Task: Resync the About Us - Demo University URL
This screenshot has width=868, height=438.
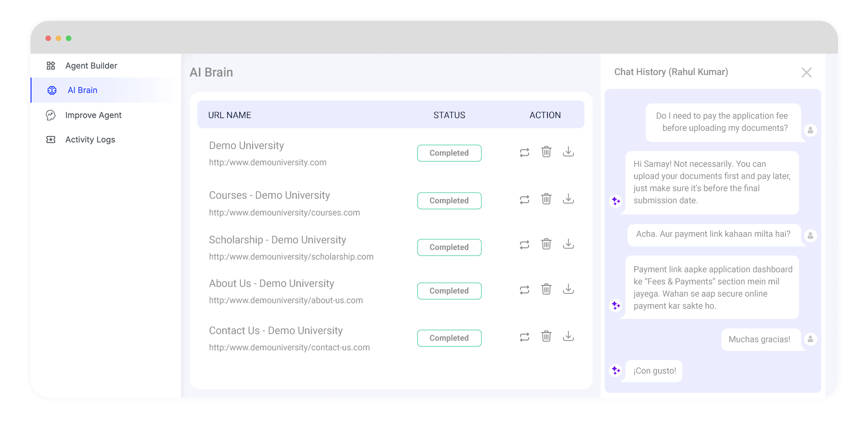Action: pos(525,289)
